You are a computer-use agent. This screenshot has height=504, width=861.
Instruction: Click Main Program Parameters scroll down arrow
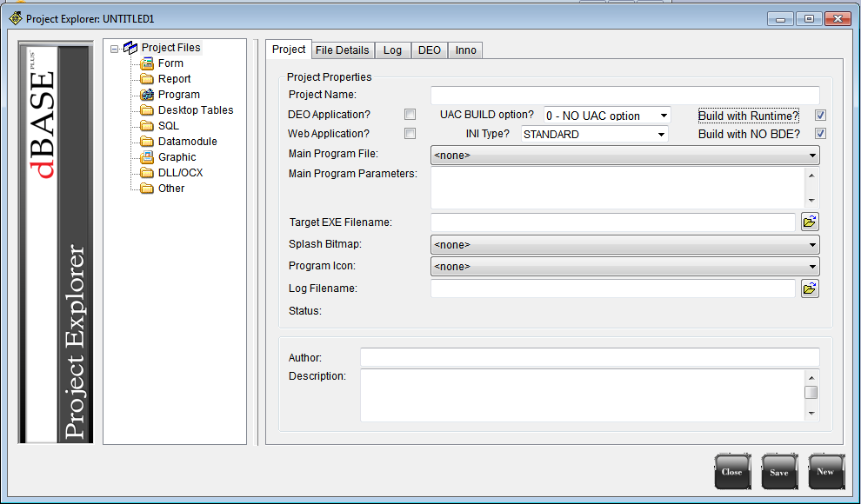pos(811,201)
